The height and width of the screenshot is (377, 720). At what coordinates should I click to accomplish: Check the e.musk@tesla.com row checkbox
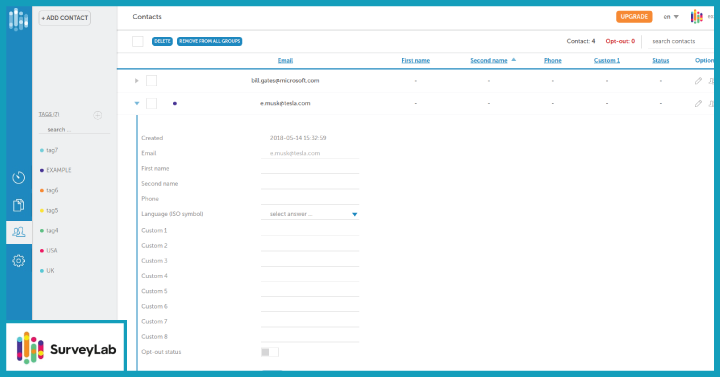point(152,103)
